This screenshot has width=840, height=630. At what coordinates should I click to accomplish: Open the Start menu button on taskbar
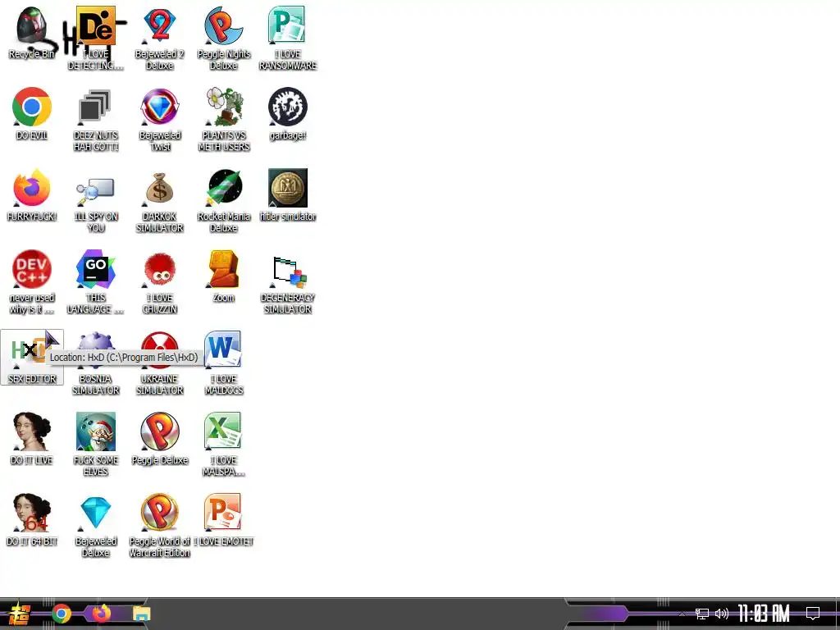click(20, 614)
